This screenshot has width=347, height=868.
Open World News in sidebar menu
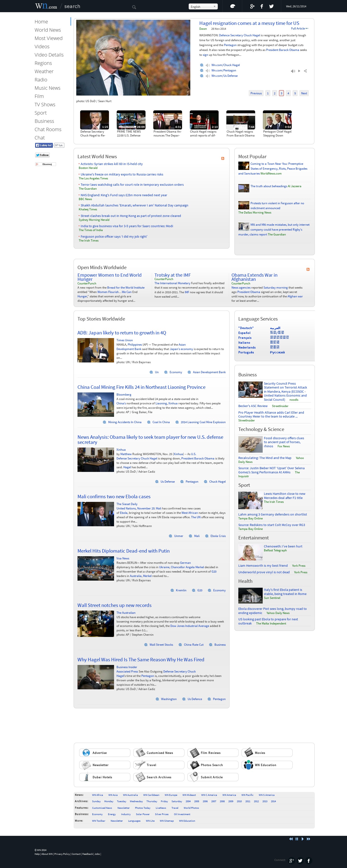(48, 30)
